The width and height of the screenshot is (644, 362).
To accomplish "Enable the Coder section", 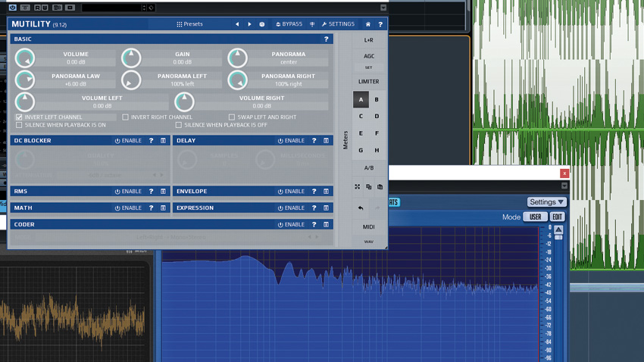I will tap(291, 224).
